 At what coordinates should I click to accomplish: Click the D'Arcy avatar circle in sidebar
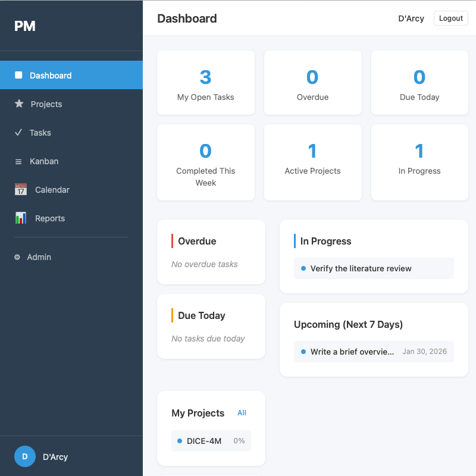[x=25, y=456]
